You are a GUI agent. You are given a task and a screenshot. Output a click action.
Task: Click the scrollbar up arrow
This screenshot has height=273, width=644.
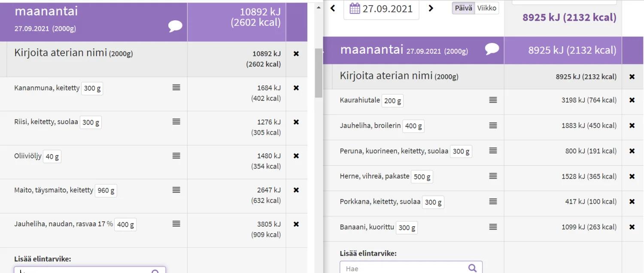click(318, 6)
